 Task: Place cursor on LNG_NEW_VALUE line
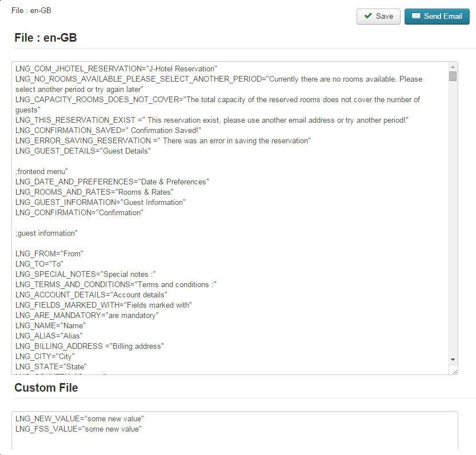tap(79, 418)
